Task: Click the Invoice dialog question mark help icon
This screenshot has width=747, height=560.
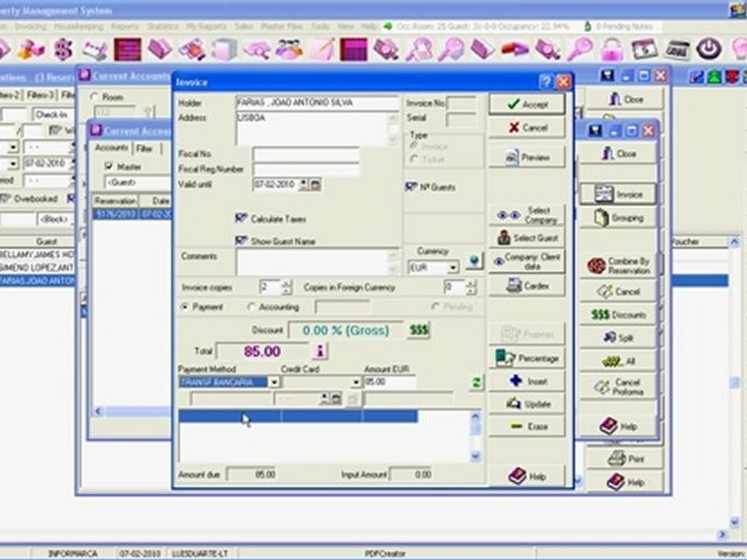Action: 546,82
